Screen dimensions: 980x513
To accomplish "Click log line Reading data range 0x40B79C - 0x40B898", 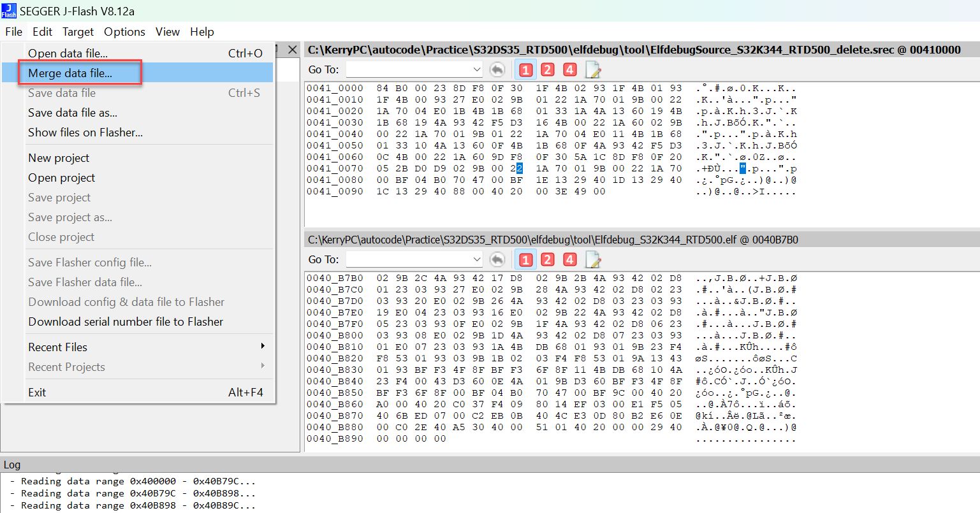I will pos(133,493).
